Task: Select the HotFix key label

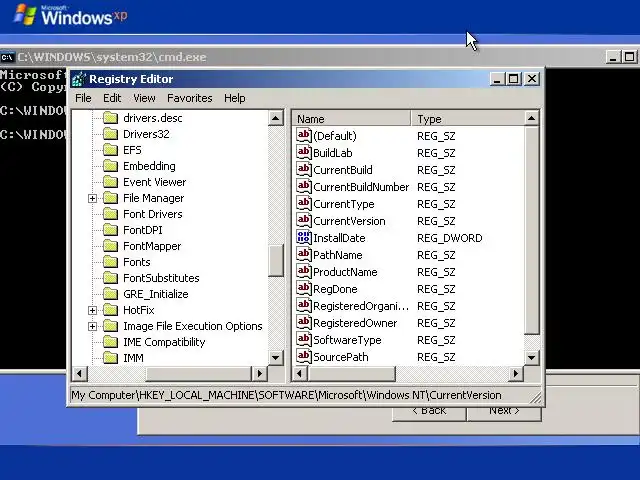Action: pos(139,310)
